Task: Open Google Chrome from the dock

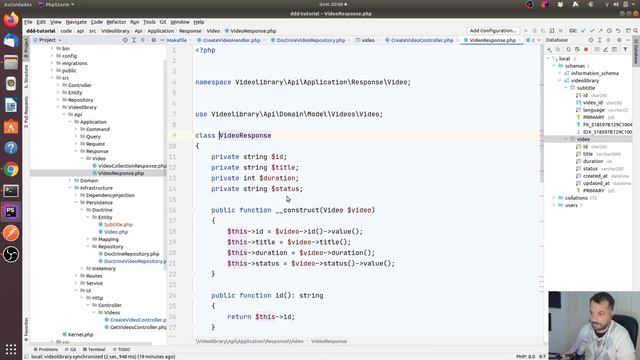Action: pos(11,169)
